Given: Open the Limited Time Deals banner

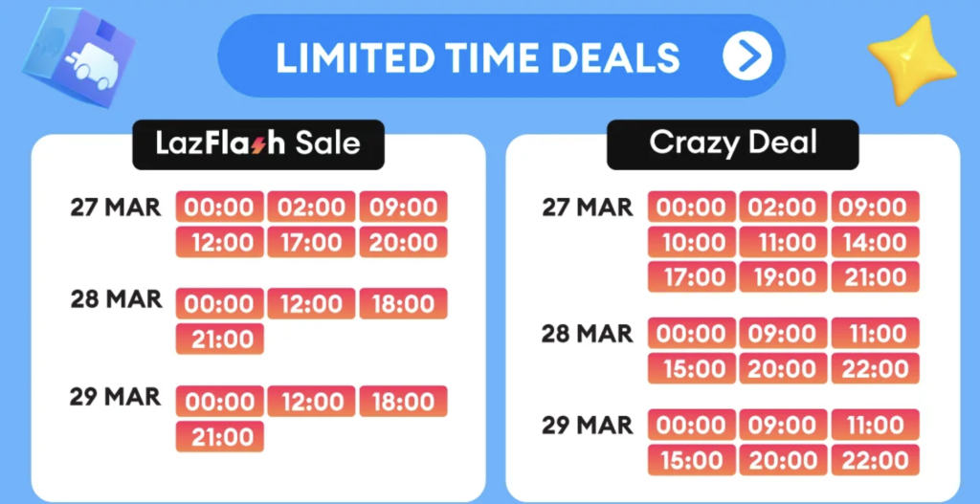Looking at the screenshot, I should click(x=501, y=56).
